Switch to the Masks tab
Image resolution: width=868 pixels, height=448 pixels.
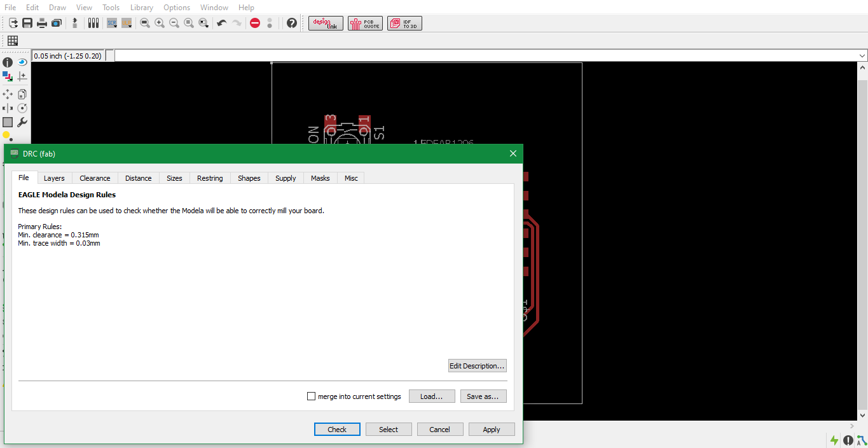click(320, 178)
